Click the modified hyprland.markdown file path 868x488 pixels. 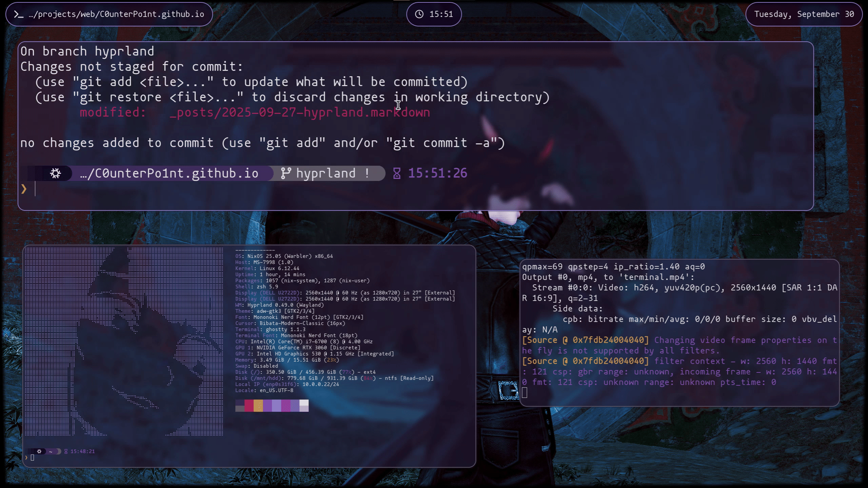click(x=299, y=113)
